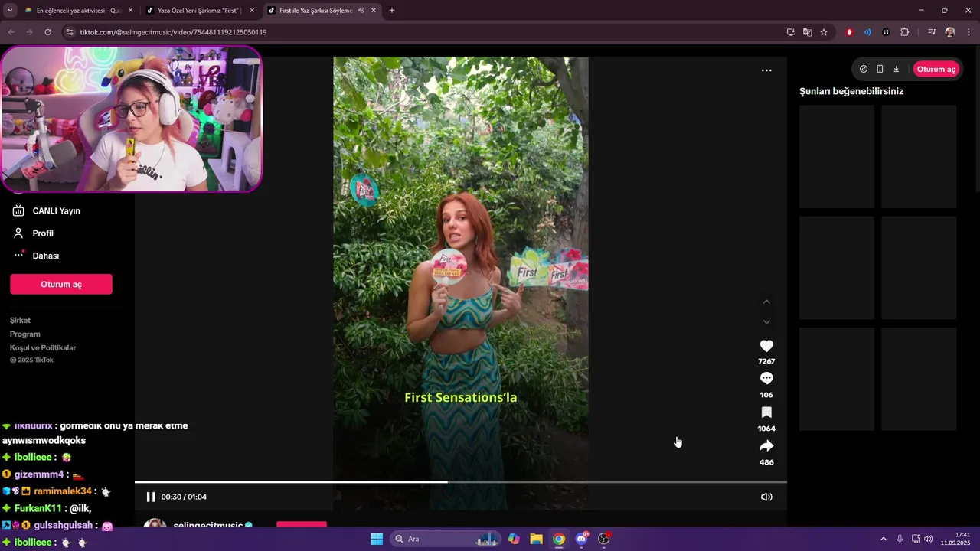The width and height of the screenshot is (980, 551).
Task: Open OBS Studio from the taskbar
Action: point(603,539)
